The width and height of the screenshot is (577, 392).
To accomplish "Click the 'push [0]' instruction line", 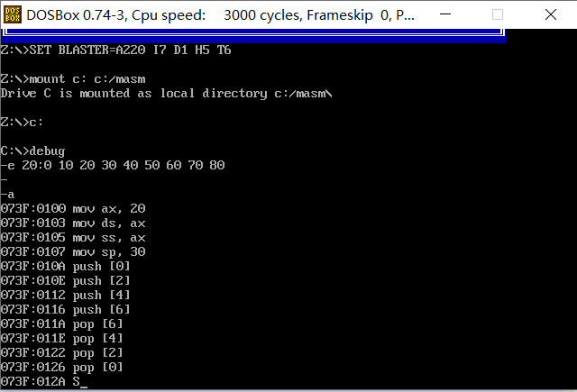I will [x=65, y=266].
